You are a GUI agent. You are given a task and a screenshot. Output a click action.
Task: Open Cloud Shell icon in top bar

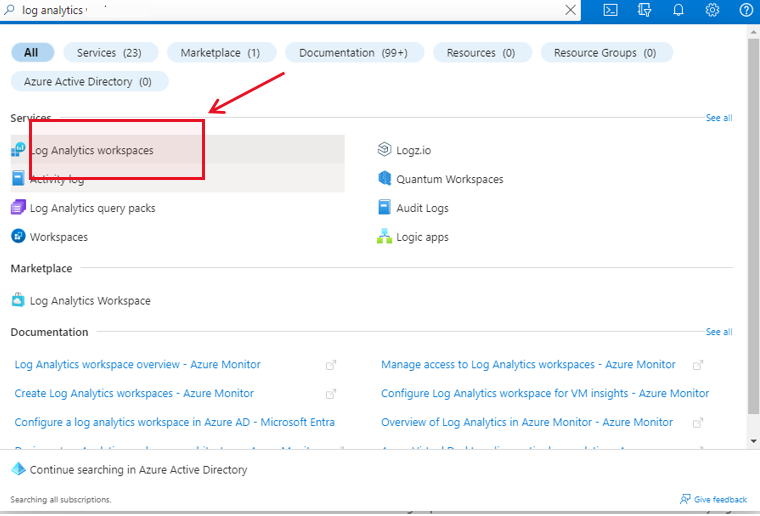[610, 10]
